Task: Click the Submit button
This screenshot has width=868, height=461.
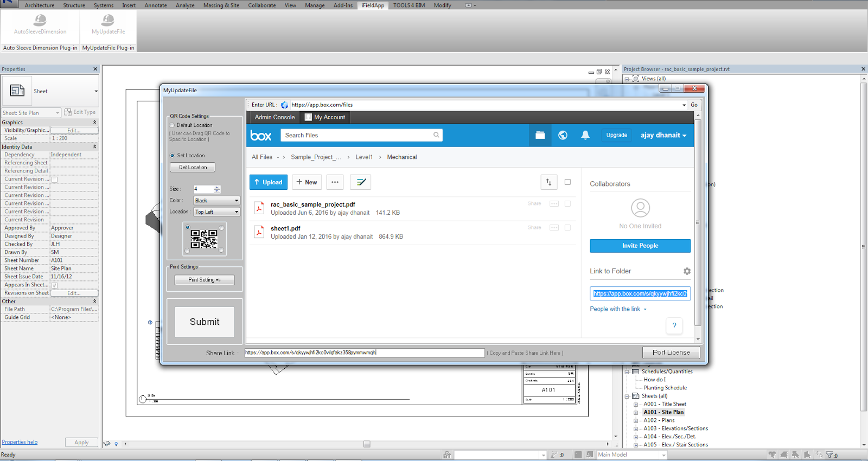Action: click(x=205, y=322)
